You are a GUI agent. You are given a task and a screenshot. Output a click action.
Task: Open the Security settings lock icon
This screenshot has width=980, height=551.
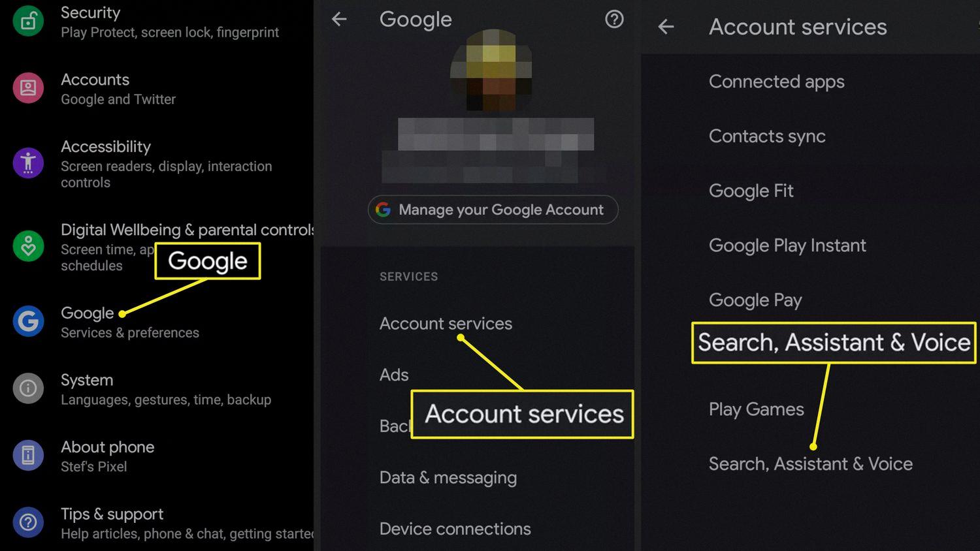click(x=28, y=21)
